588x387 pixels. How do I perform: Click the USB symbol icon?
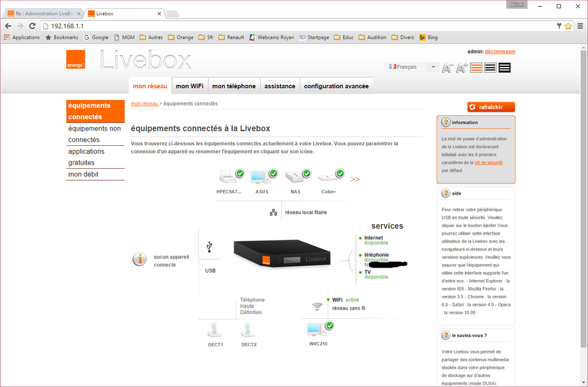tap(210, 247)
